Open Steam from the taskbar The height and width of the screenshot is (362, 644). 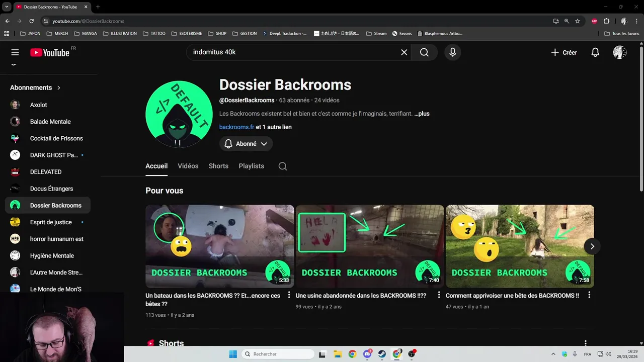pyautogui.click(x=382, y=354)
